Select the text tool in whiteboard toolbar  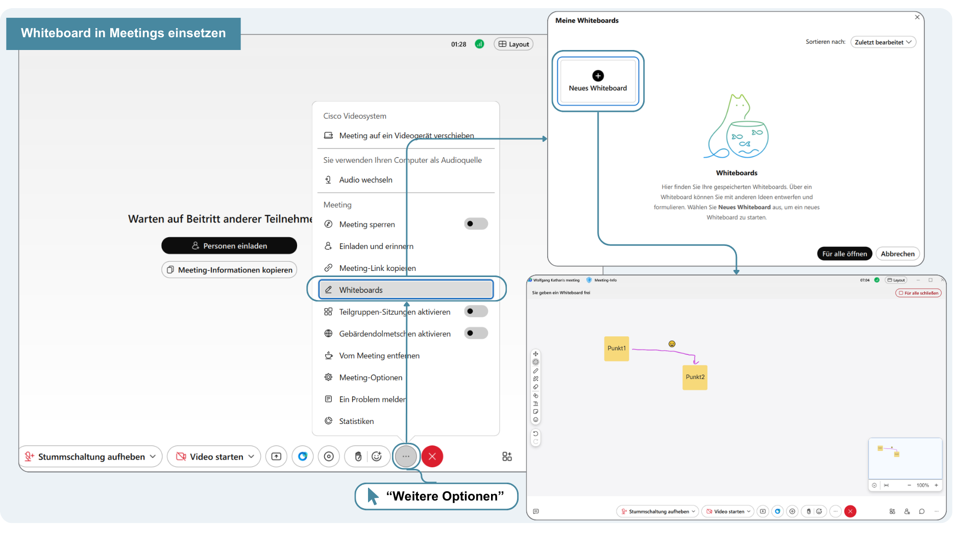click(535, 404)
